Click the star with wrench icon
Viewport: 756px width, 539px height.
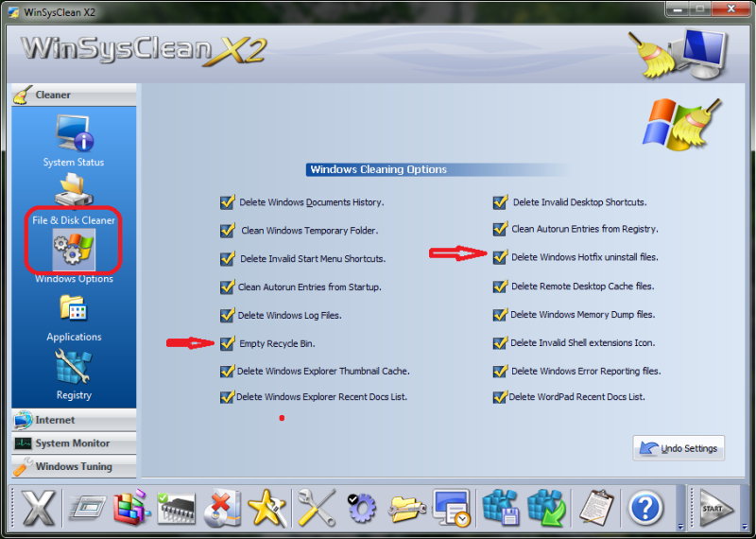(x=267, y=508)
